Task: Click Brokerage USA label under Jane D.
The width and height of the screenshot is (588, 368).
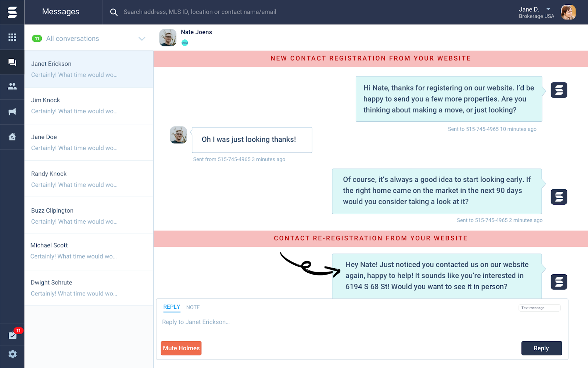Action: click(536, 17)
